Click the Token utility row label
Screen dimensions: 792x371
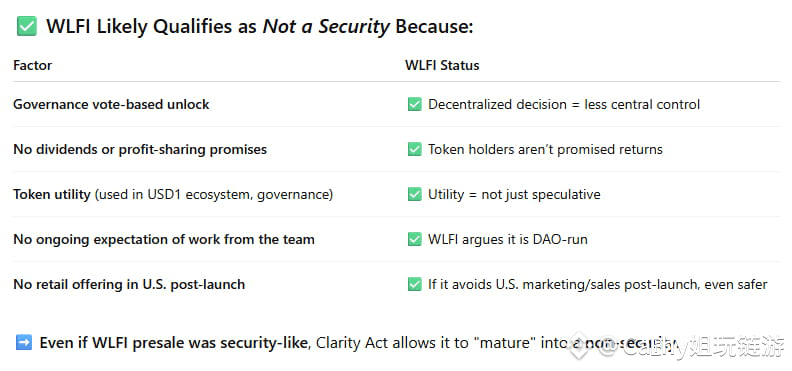(x=173, y=194)
